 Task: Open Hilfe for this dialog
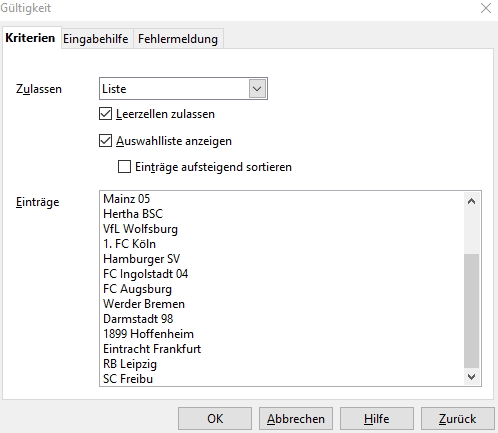tap(377, 419)
